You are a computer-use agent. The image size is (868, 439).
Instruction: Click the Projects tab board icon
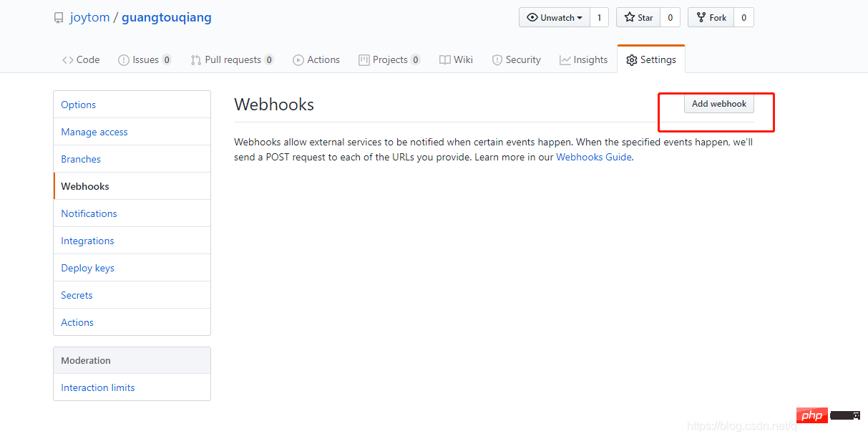click(x=364, y=60)
